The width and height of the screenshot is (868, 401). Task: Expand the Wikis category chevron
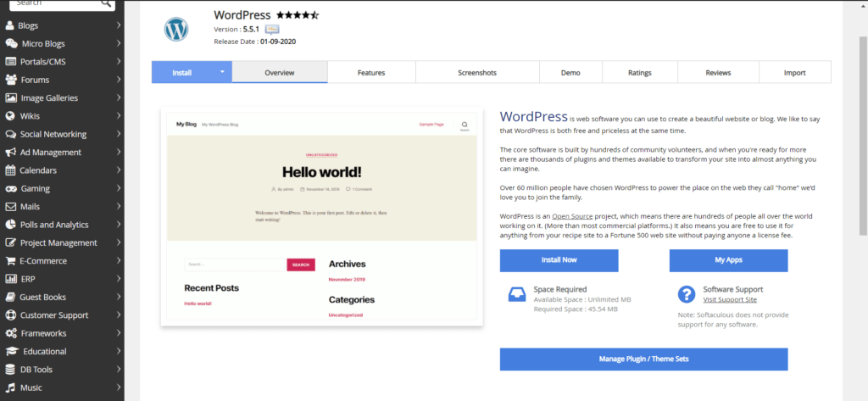tap(119, 116)
